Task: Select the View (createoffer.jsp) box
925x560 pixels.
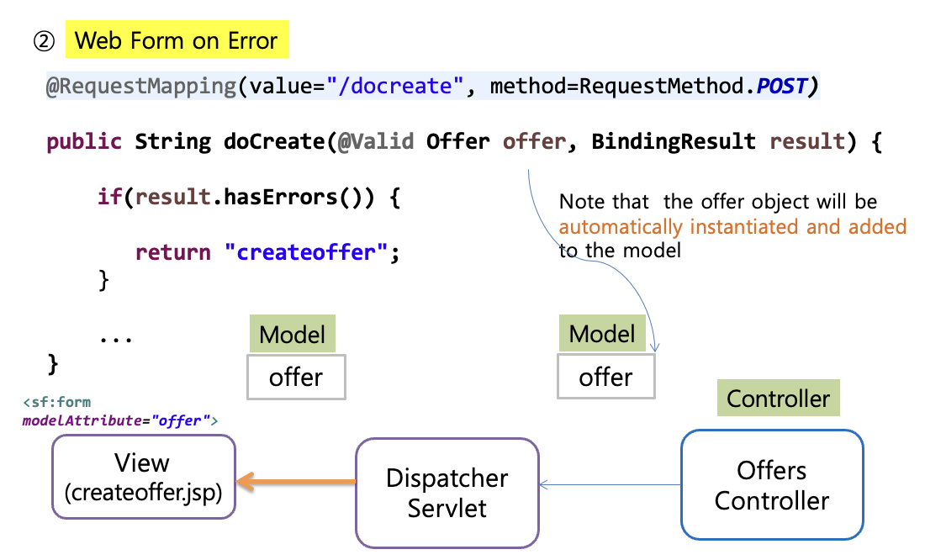Action: coord(143,477)
